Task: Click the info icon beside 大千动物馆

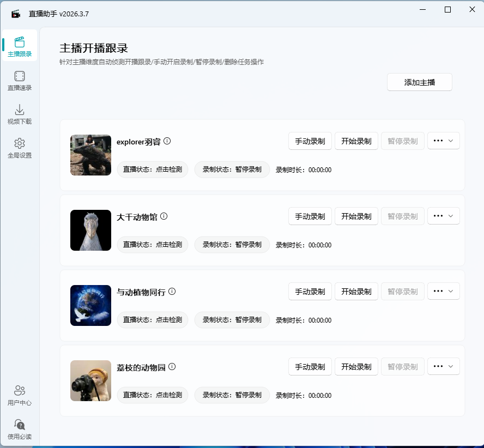Action: tap(164, 215)
